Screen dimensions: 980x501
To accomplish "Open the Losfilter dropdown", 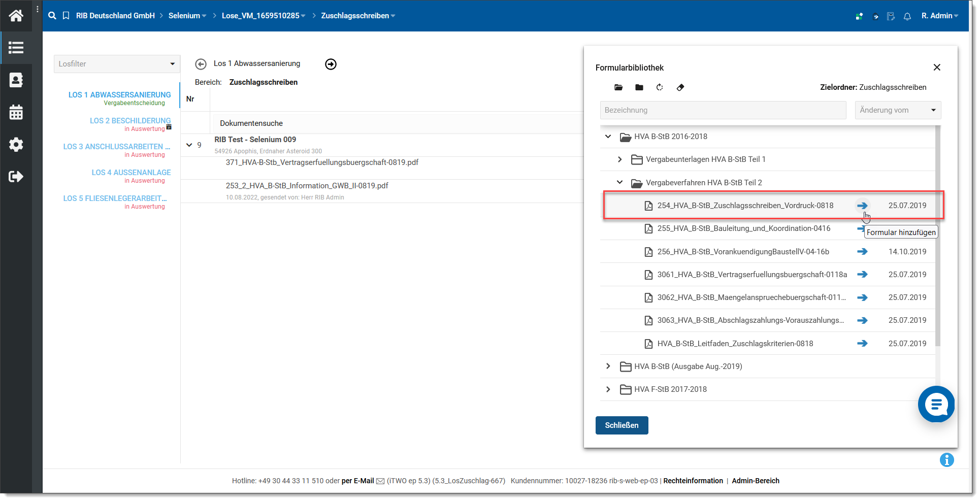I will [x=117, y=64].
